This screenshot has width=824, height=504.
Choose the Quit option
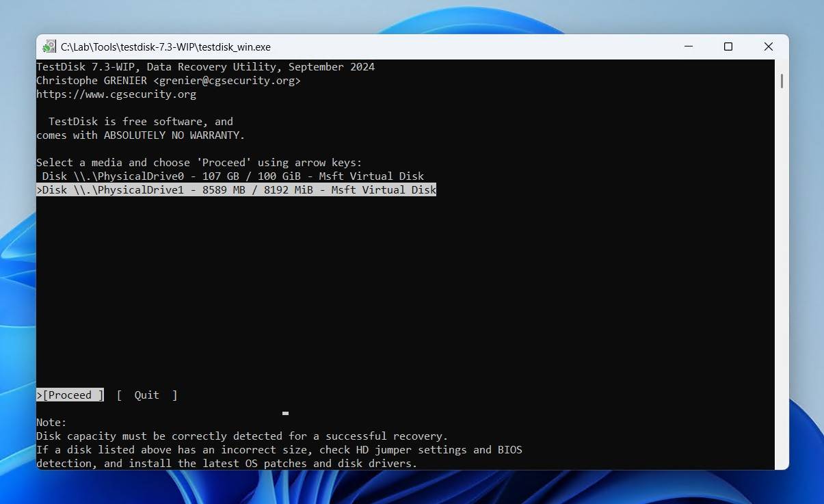[x=146, y=395]
